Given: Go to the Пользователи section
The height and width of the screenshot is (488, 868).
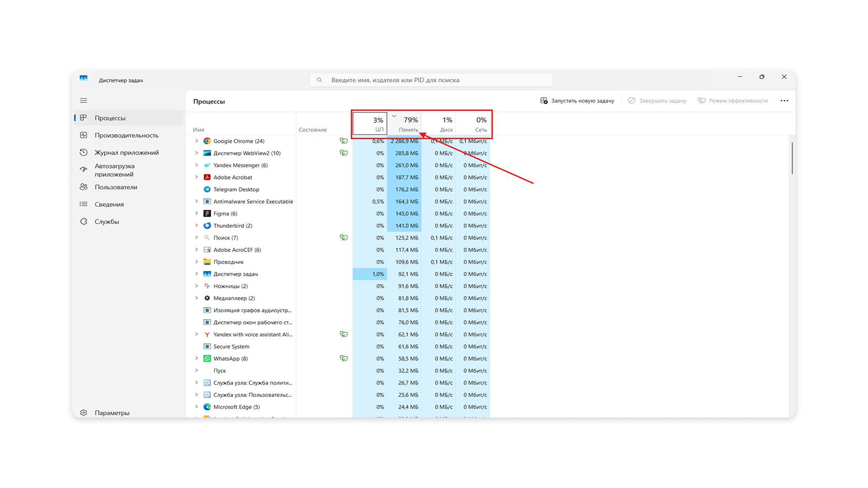Looking at the screenshot, I should [x=129, y=187].
